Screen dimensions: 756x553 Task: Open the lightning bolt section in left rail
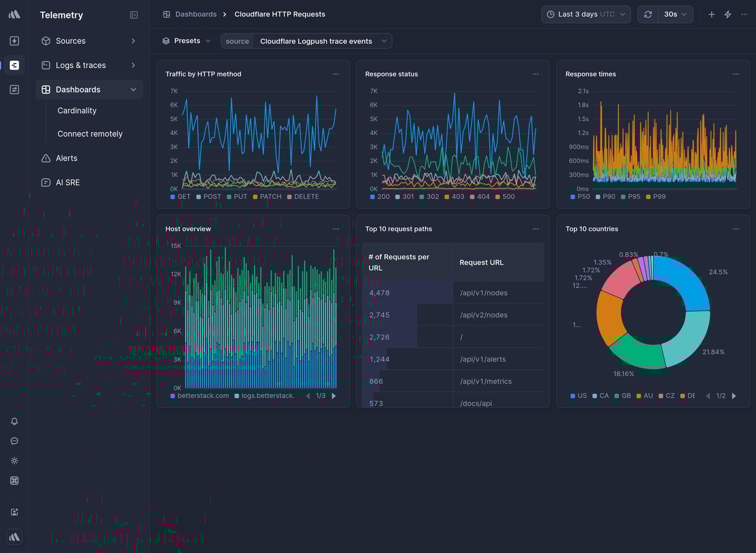(x=14, y=41)
